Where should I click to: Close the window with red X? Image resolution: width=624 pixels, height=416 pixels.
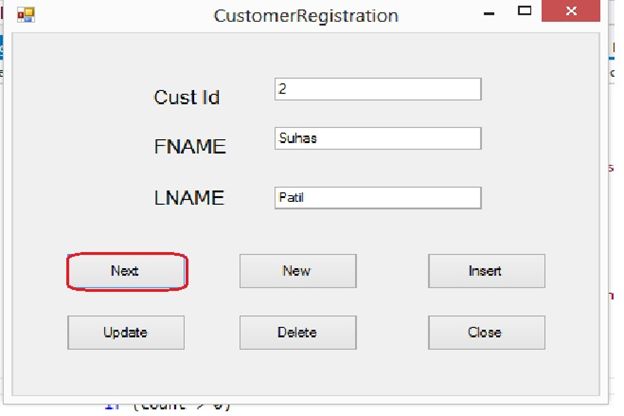point(572,12)
